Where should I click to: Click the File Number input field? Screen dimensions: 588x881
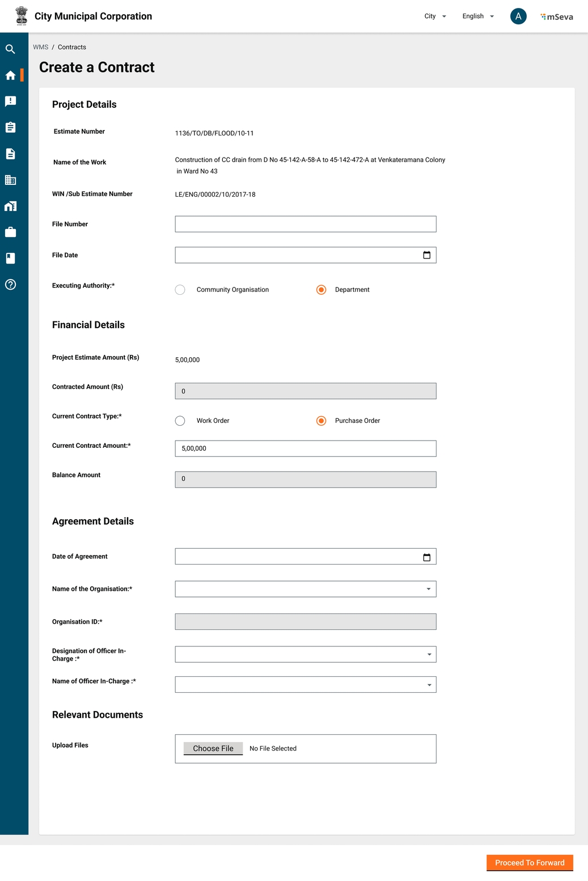pos(306,224)
